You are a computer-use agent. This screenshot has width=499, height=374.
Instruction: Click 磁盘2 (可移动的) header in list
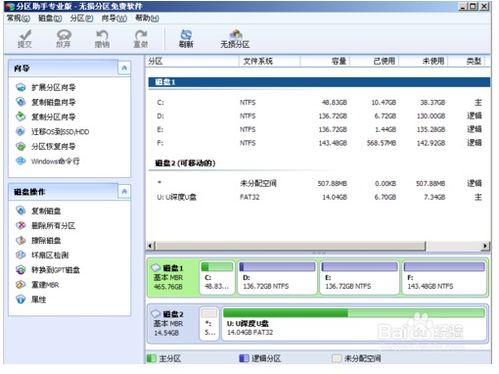tap(185, 163)
